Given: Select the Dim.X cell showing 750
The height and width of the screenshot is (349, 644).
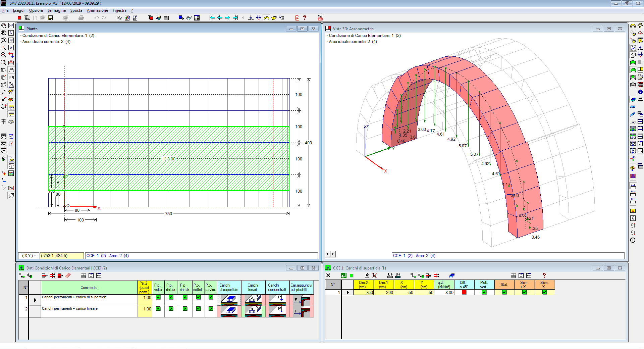Looking at the screenshot, I should pos(364,292).
